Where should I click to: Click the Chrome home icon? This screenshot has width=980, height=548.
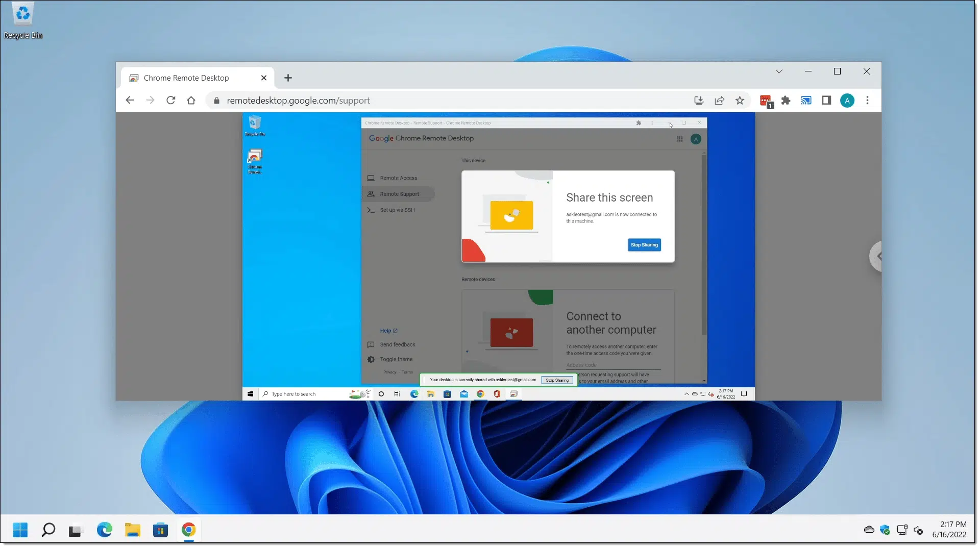(191, 101)
